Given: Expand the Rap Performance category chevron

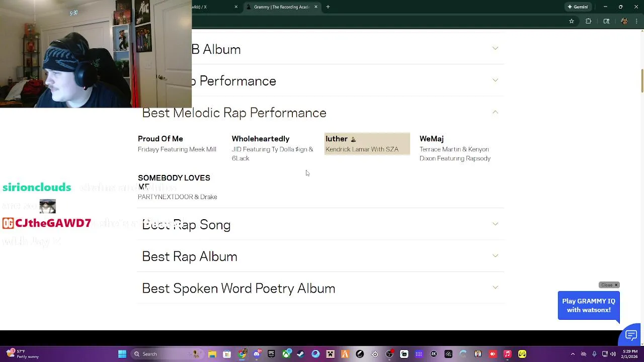Looking at the screenshot, I should (x=495, y=80).
